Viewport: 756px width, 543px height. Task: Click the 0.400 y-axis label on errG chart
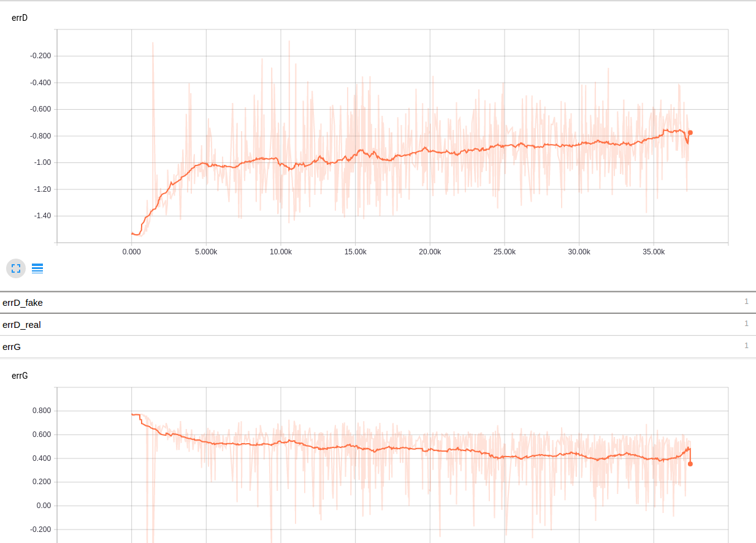tap(42, 458)
